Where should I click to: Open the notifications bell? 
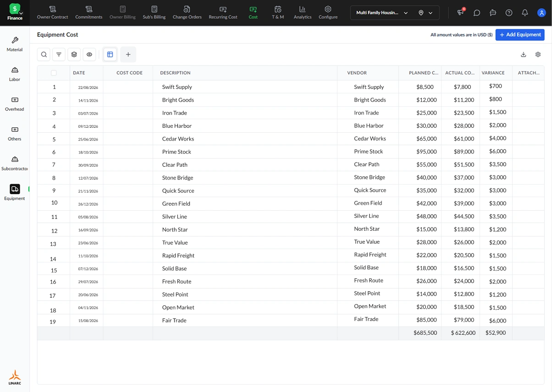(x=525, y=13)
